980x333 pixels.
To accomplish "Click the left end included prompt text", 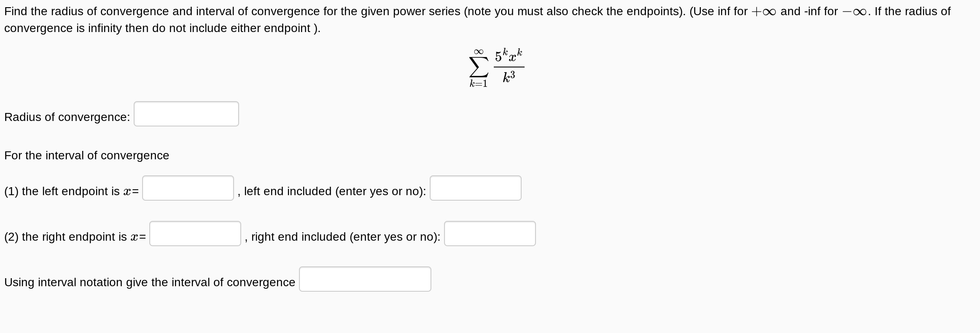I will coord(331,191).
